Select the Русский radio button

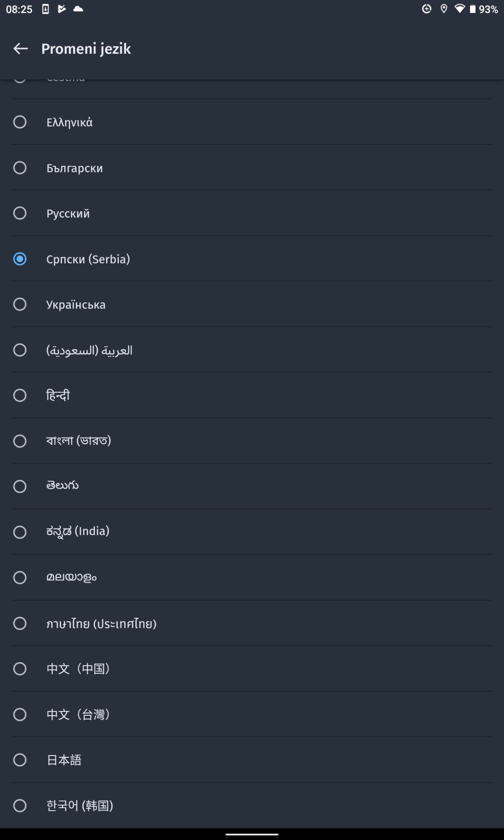point(20,213)
